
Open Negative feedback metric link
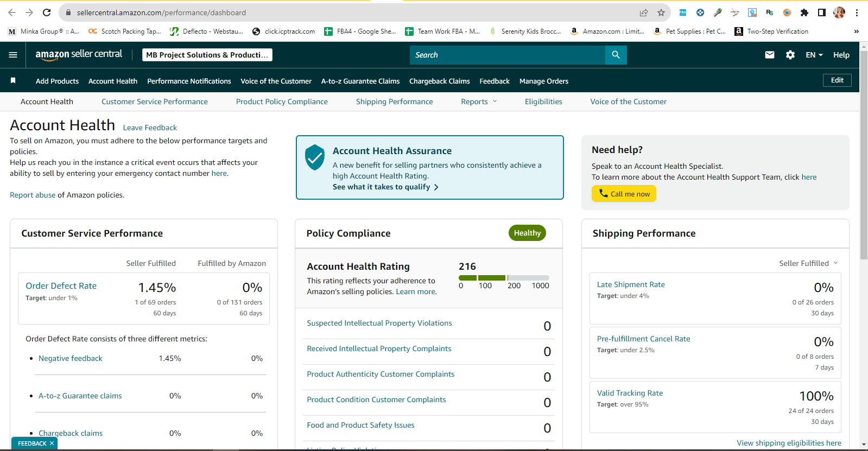click(x=71, y=358)
